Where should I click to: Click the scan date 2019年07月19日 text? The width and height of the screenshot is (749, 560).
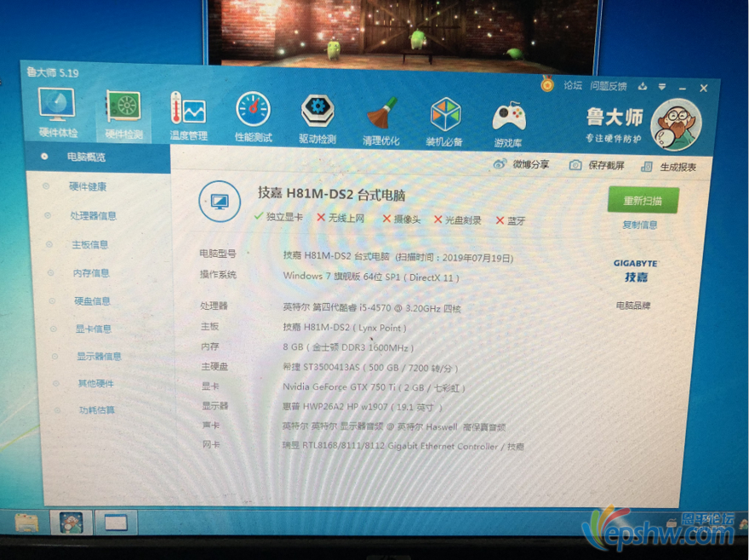coord(477,258)
